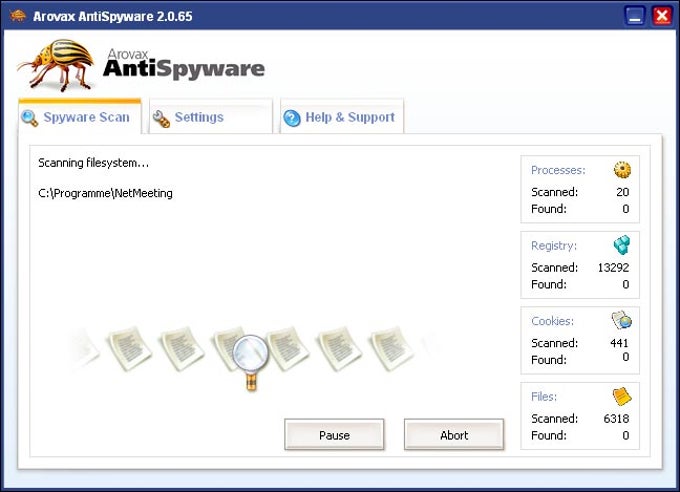The image size is (680, 492).
Task: Click the small beetle icon in title bar
Action: [x=18, y=16]
